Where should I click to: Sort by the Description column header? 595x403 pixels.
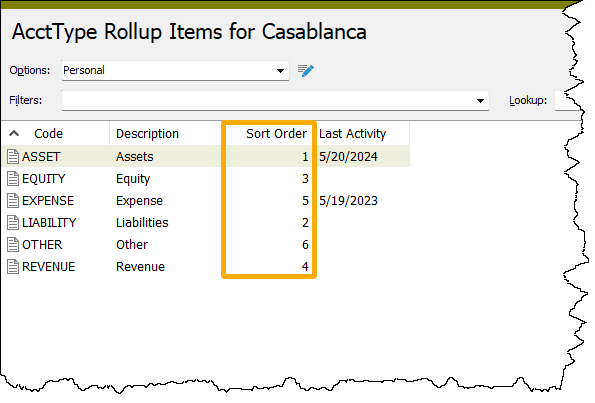coord(147,134)
